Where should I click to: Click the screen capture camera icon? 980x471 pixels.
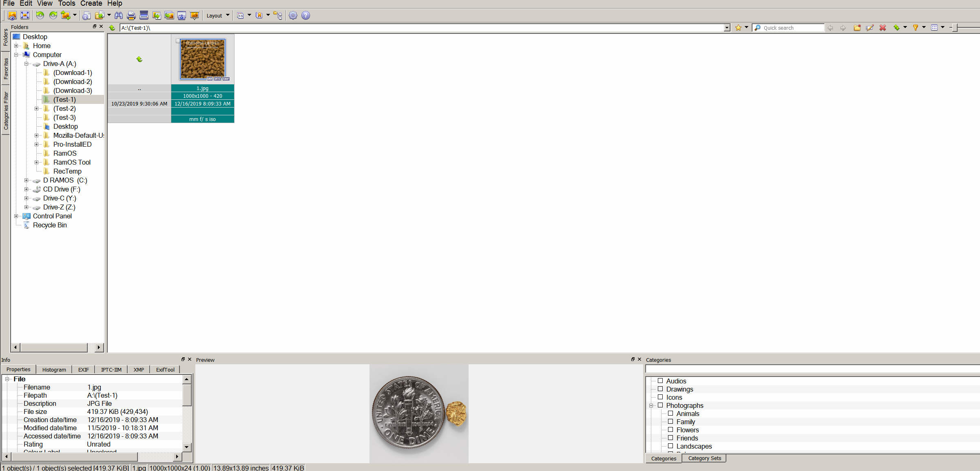[182, 15]
